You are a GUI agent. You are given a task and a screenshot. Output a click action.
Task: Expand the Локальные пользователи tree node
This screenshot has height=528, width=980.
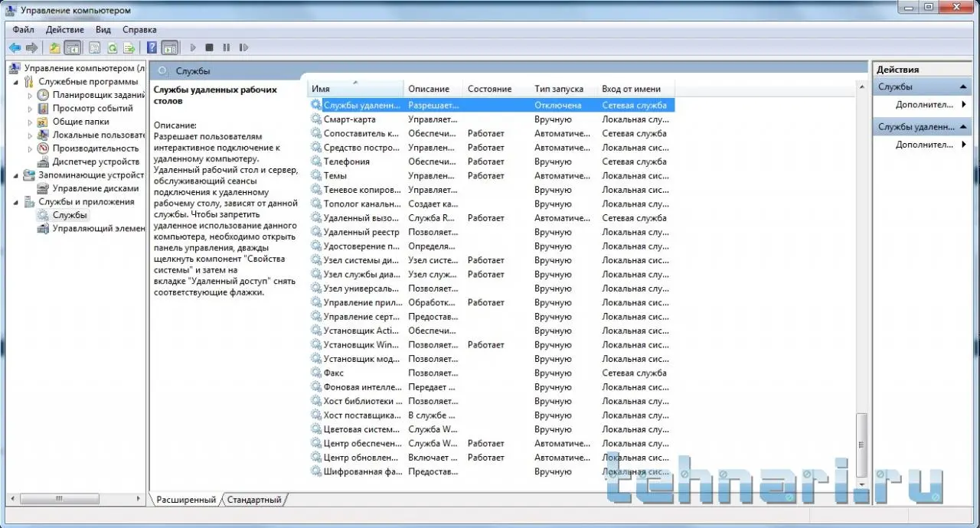(31, 135)
